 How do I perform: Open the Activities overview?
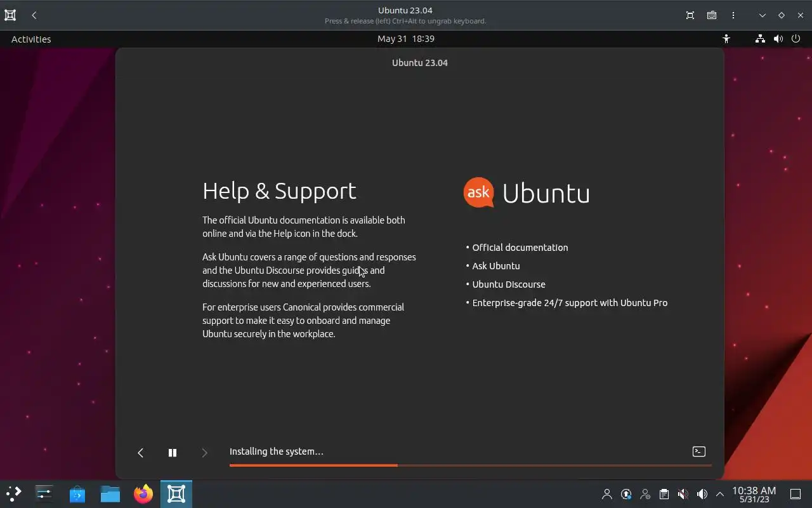point(31,39)
